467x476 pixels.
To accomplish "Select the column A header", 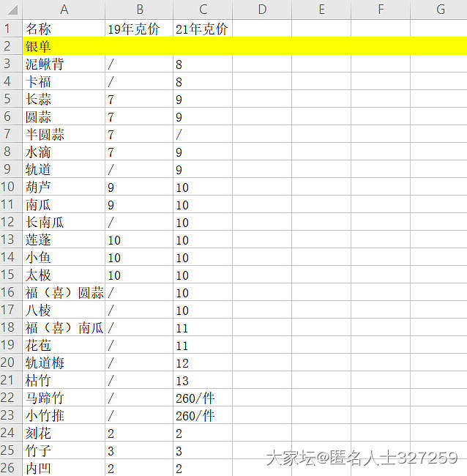I will point(64,10).
